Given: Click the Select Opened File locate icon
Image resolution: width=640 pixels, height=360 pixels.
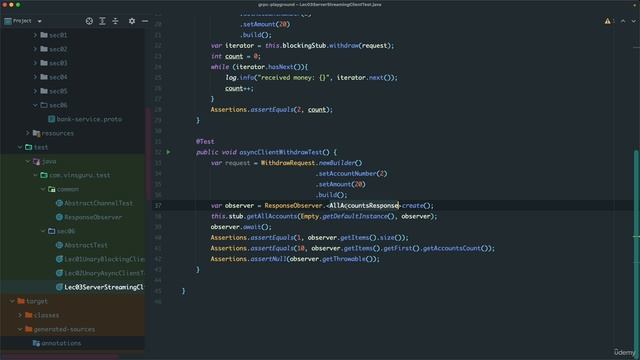Looking at the screenshot, I should pyautogui.click(x=89, y=21).
